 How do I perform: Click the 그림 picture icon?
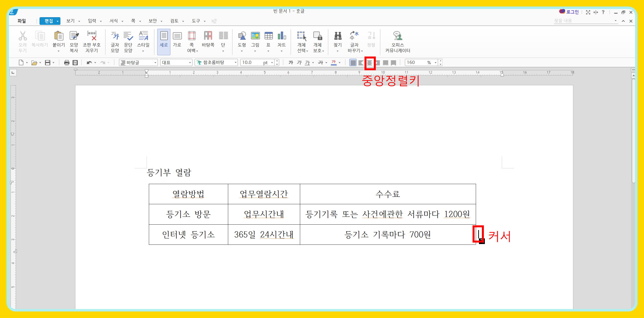[x=255, y=36]
